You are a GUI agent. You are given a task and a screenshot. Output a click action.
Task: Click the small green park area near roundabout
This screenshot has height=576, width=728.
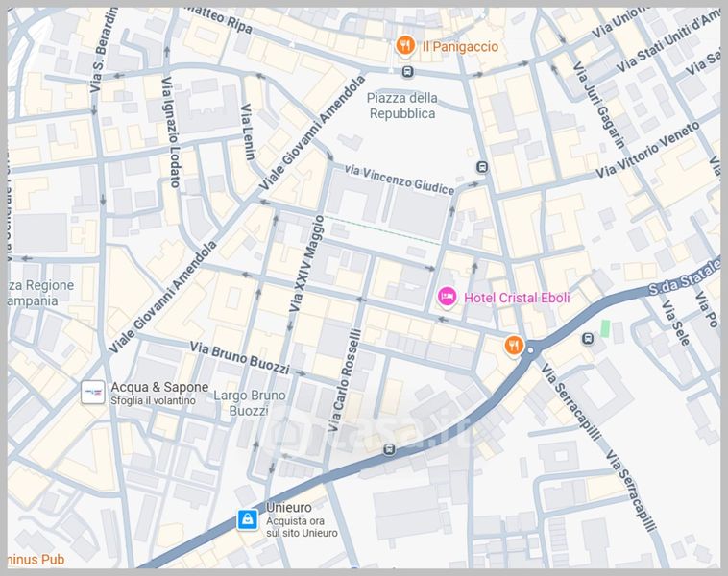605,327
